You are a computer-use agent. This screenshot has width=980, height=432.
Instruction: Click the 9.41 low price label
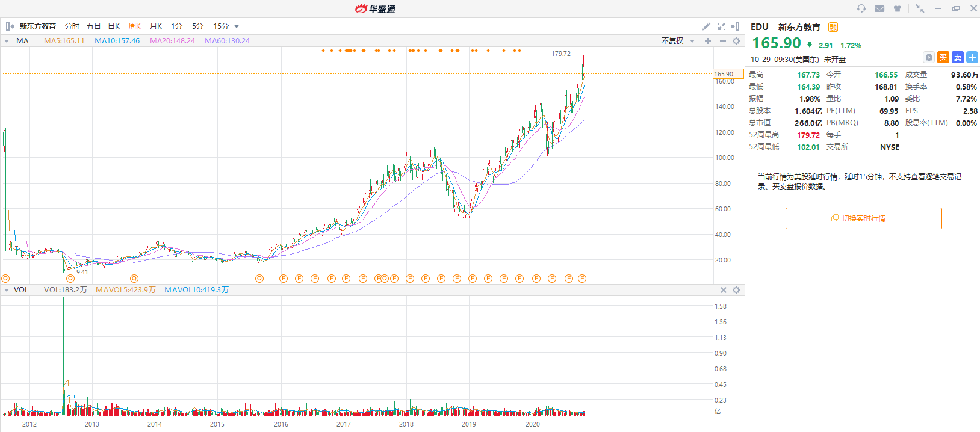pyautogui.click(x=82, y=272)
